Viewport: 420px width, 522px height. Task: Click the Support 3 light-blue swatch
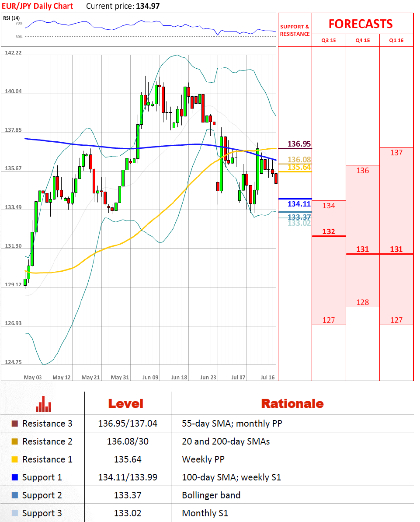(x=14, y=513)
